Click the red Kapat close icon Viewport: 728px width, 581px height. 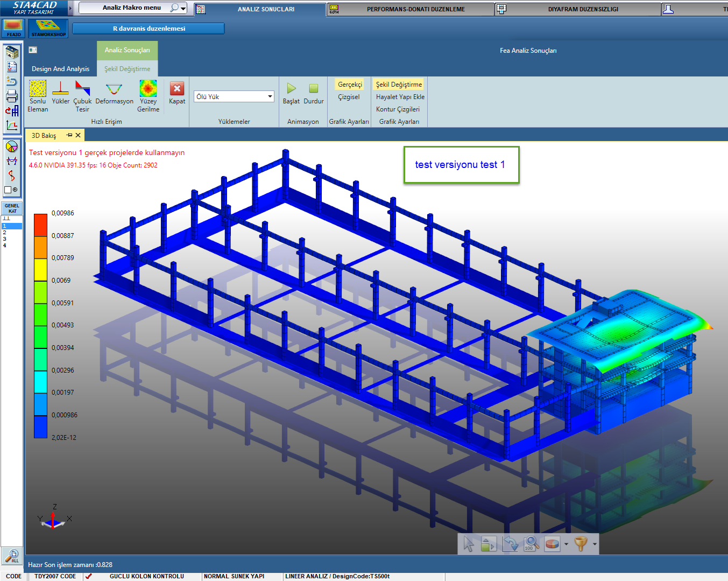(177, 89)
